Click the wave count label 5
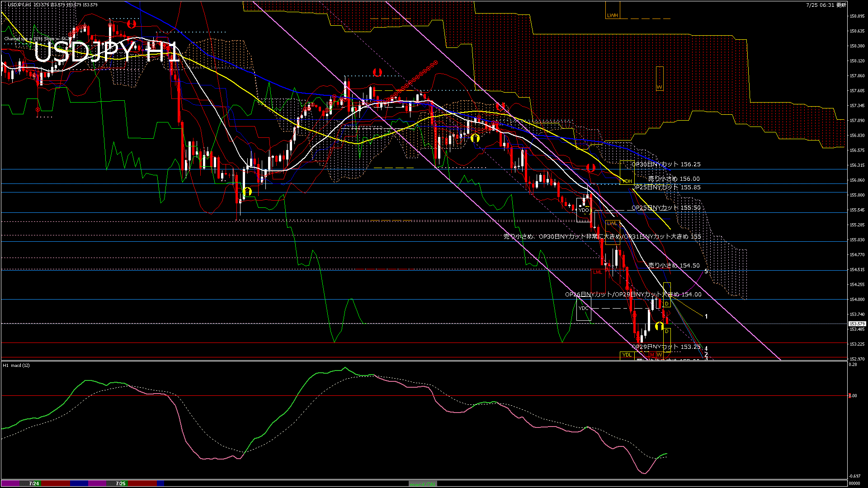Image resolution: width=868 pixels, height=488 pixels. (706, 272)
